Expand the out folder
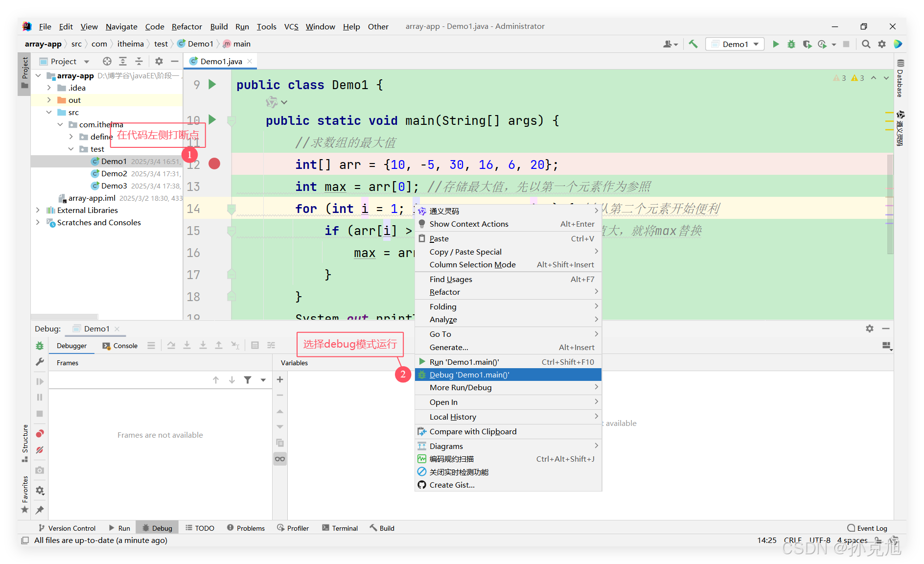This screenshot has height=564, width=924. point(49,100)
